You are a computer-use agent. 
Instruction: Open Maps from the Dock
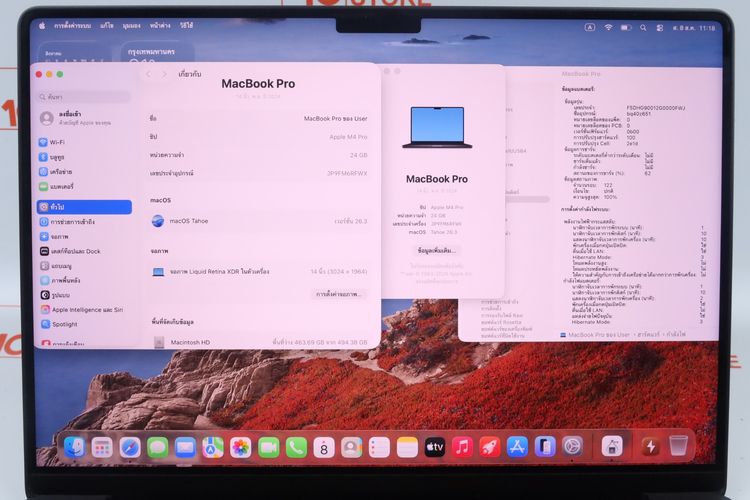(213, 448)
